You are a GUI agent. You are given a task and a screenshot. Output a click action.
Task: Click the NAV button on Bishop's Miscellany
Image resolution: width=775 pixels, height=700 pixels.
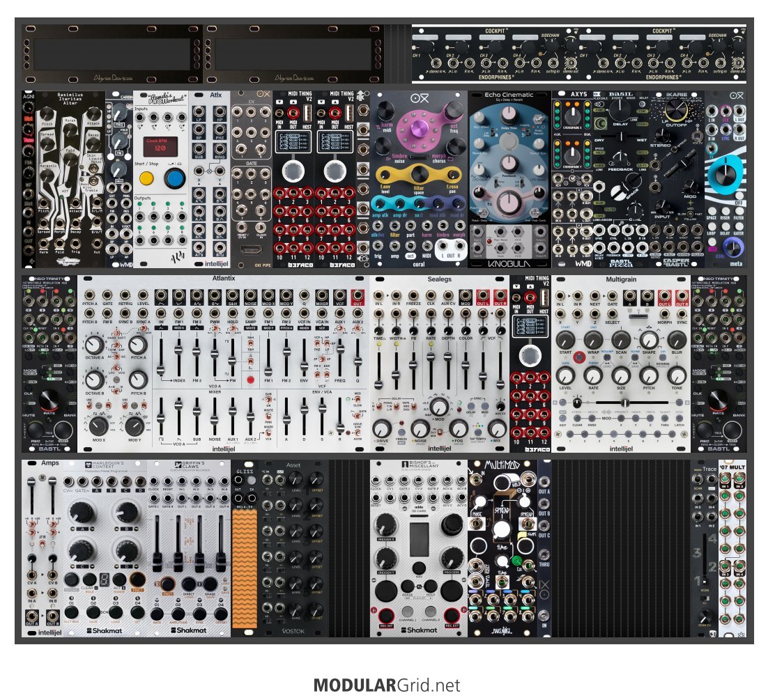pyautogui.click(x=419, y=567)
